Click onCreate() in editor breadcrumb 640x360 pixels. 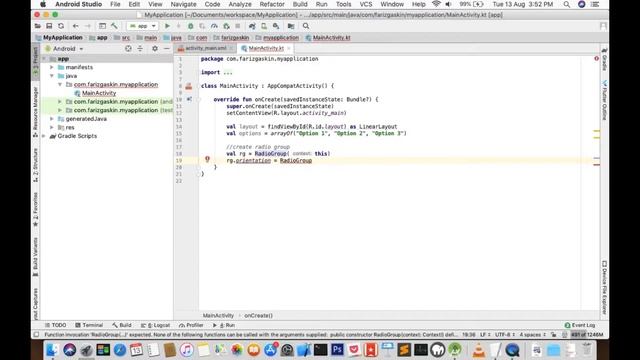pos(258,316)
